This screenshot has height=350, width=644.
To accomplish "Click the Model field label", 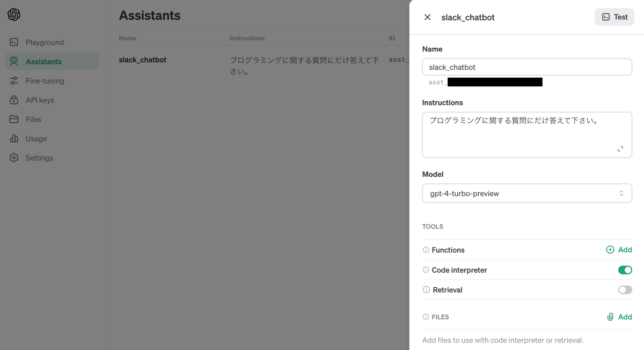I will click(433, 174).
